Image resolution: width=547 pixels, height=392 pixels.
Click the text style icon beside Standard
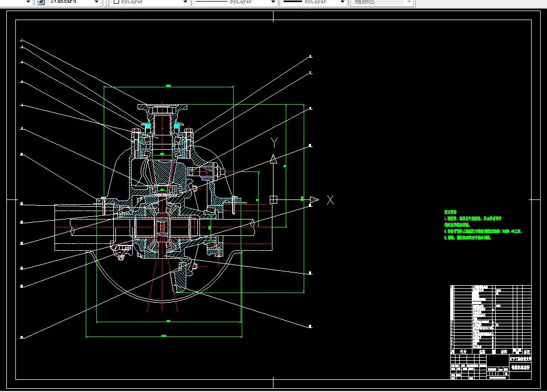click(41, 2)
